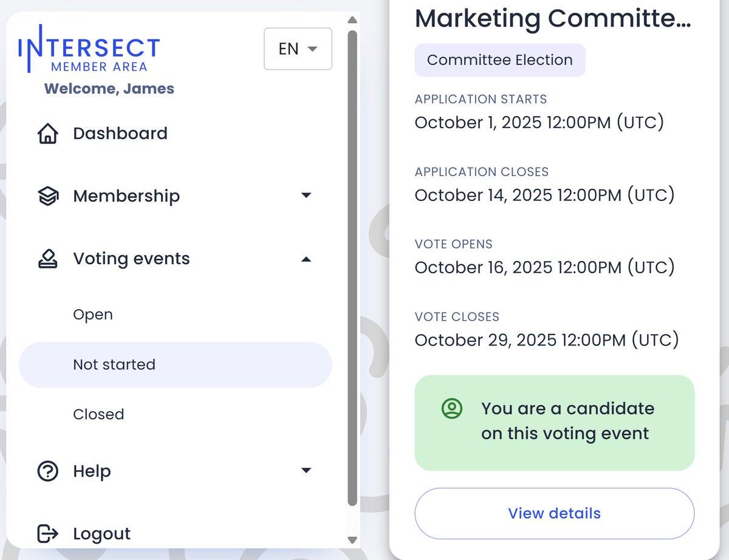Image resolution: width=729 pixels, height=560 pixels.
Task: Click the Logout text link
Action: pos(101,534)
